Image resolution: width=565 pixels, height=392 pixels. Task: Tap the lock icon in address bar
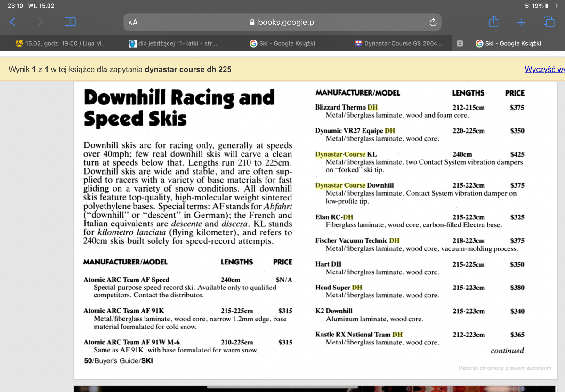coord(252,22)
